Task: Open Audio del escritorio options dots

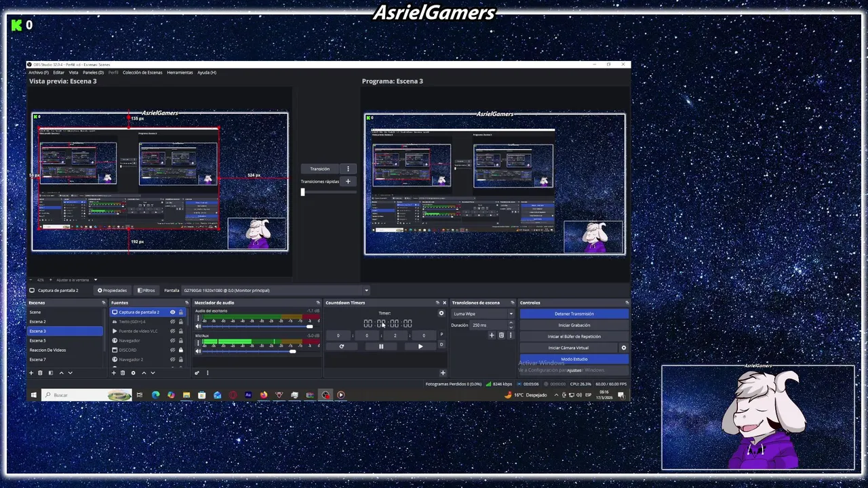Action: (198, 318)
